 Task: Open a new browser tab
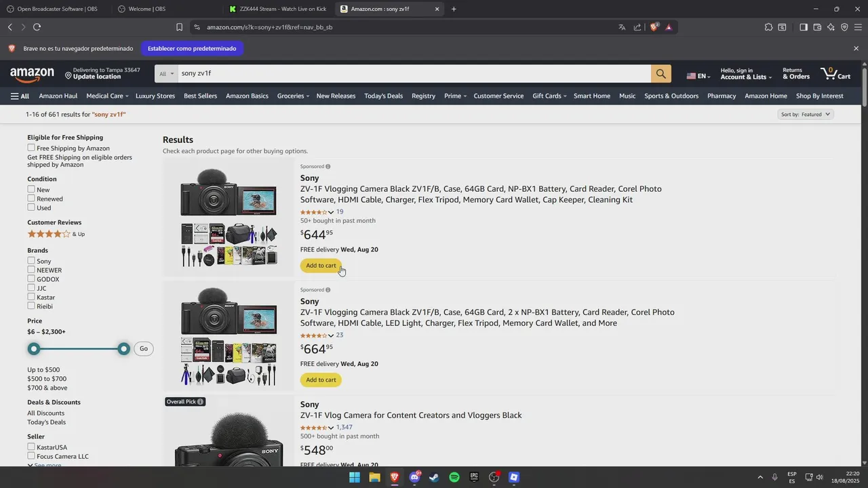click(x=454, y=9)
